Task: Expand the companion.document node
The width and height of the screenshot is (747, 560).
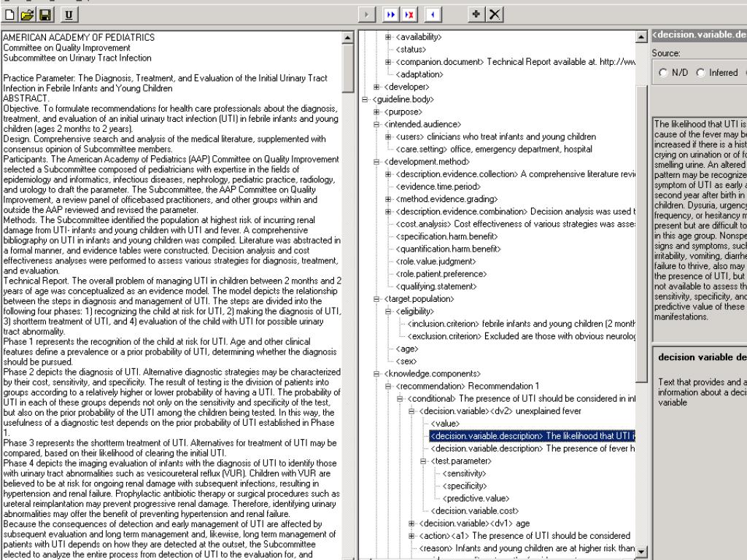Action: tap(388, 62)
